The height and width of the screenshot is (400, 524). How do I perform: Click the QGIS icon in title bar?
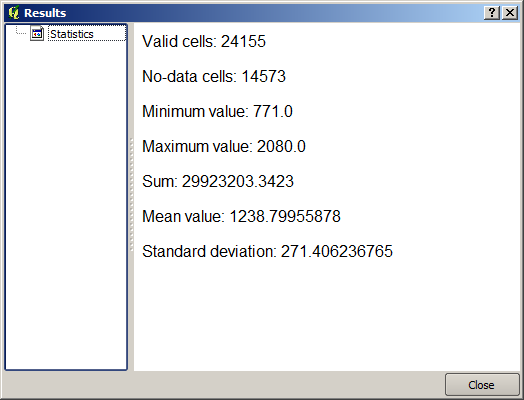pyautogui.click(x=14, y=13)
